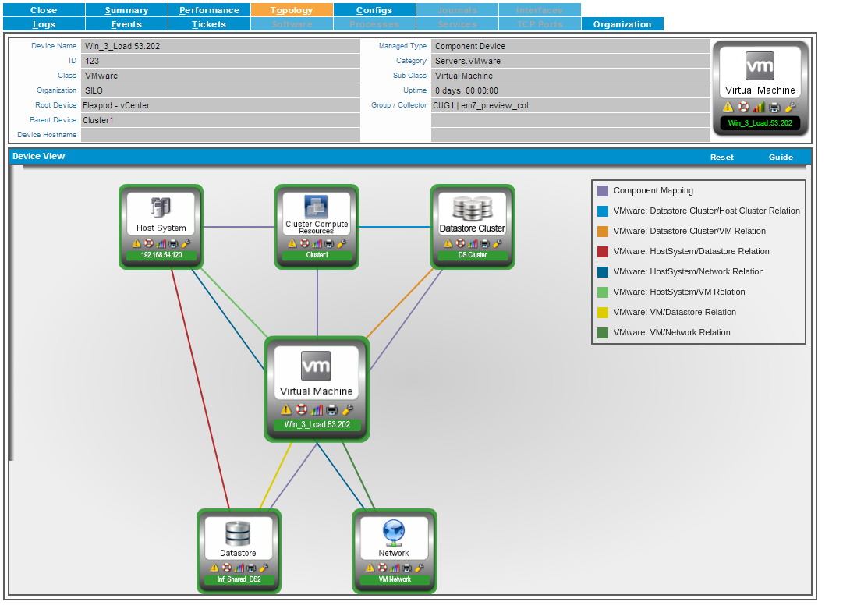This screenshot has height=616, width=850.
Task: Click the Root Device value 'Flexpod - vCenter'
Action: tap(116, 105)
